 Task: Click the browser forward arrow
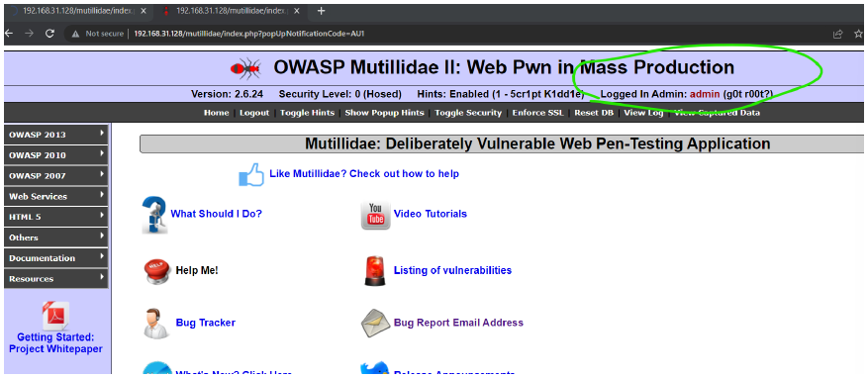tap(29, 34)
